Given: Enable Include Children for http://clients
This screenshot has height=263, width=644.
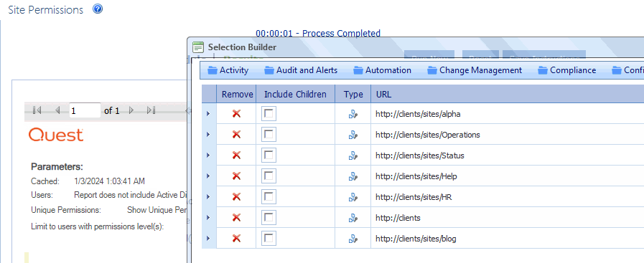Looking at the screenshot, I should 269,218.
